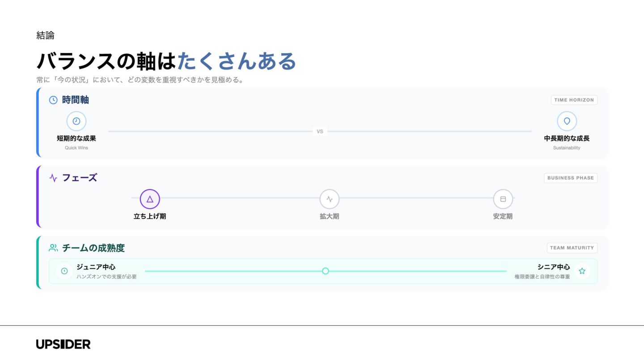This screenshot has width=644, height=362.
Task: Click the 拡大期 label
Action: pos(330,216)
